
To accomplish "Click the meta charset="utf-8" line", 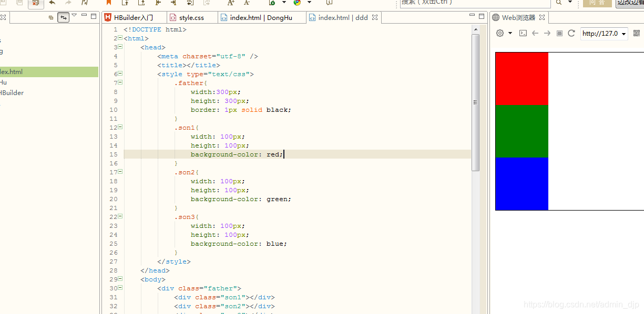I will click(208, 56).
